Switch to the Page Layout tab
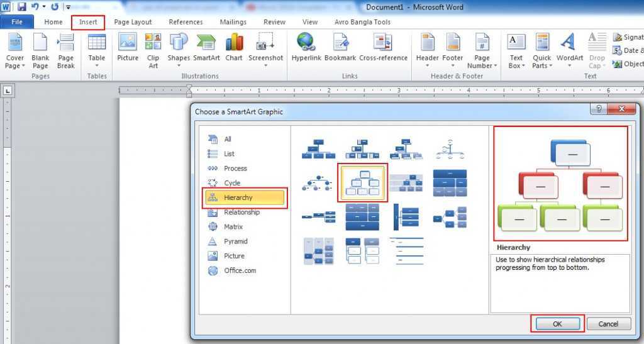This screenshot has width=644, height=344. click(x=133, y=22)
